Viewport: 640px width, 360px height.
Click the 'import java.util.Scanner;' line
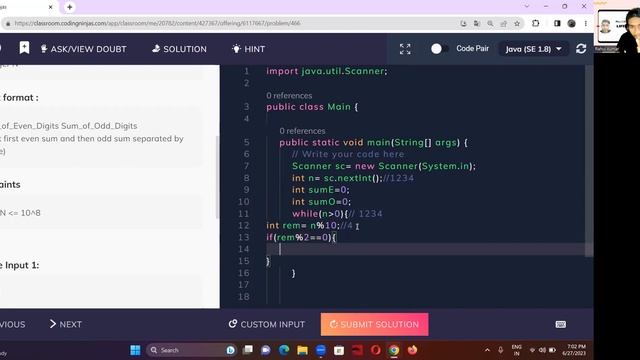coord(327,71)
